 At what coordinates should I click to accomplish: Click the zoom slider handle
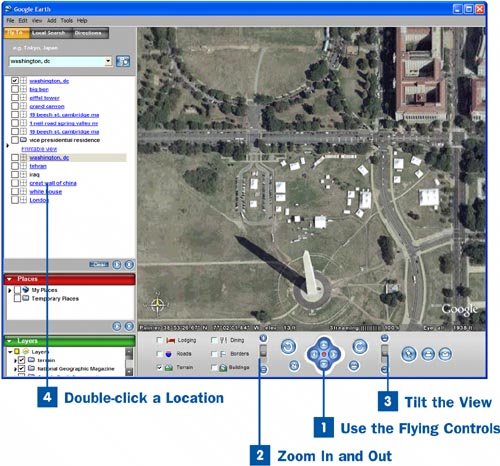click(x=263, y=350)
